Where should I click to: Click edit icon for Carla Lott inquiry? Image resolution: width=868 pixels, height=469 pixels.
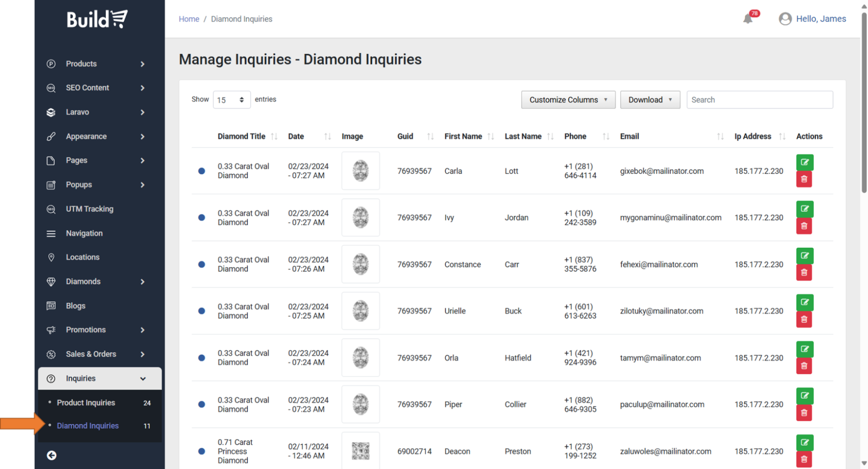[x=804, y=162]
